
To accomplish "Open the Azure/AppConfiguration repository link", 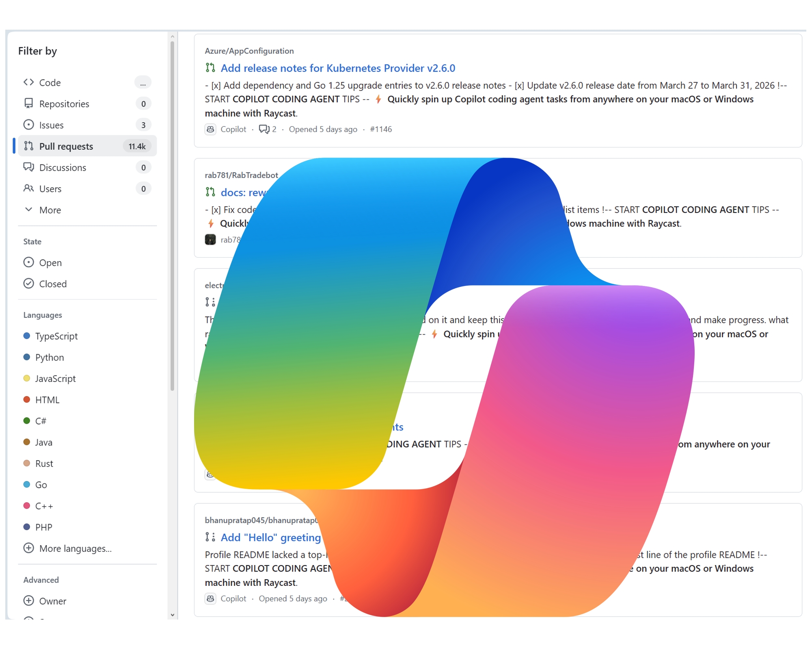I will [249, 51].
